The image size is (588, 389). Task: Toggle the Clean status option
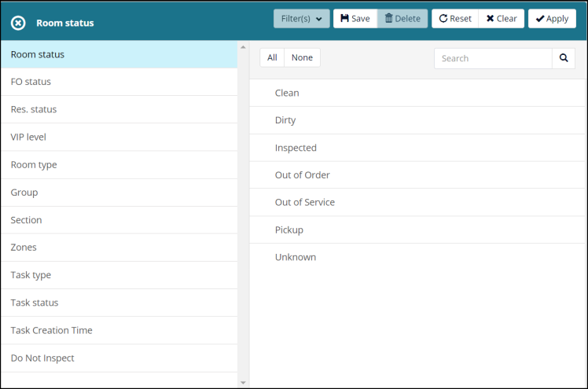(x=417, y=93)
